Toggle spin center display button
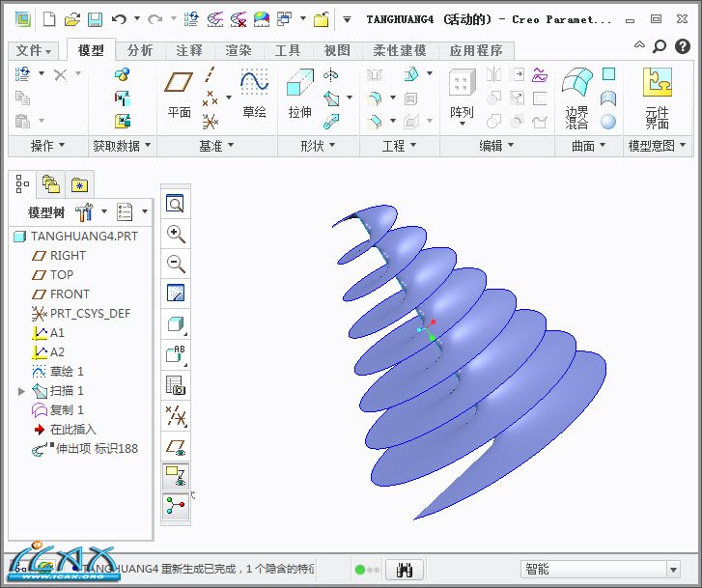The height and width of the screenshot is (588, 702). pos(176,507)
